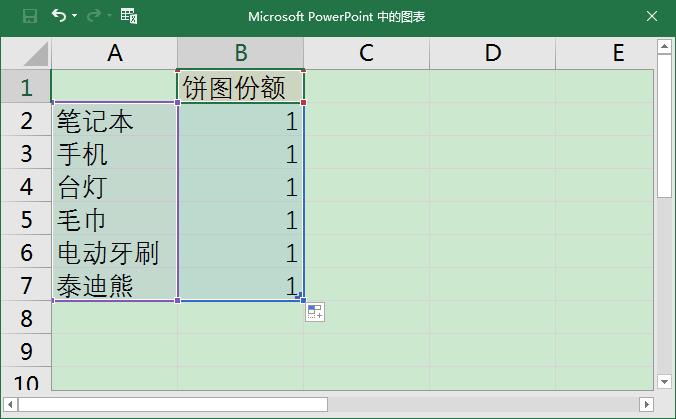676x419 pixels.
Task: Select column E header
Action: pyautogui.click(x=605, y=53)
